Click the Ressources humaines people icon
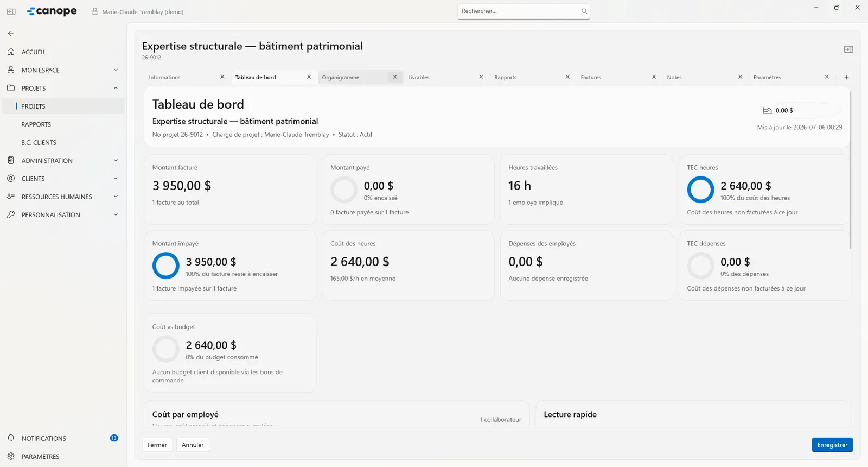The width and height of the screenshot is (868, 467). coord(11,197)
